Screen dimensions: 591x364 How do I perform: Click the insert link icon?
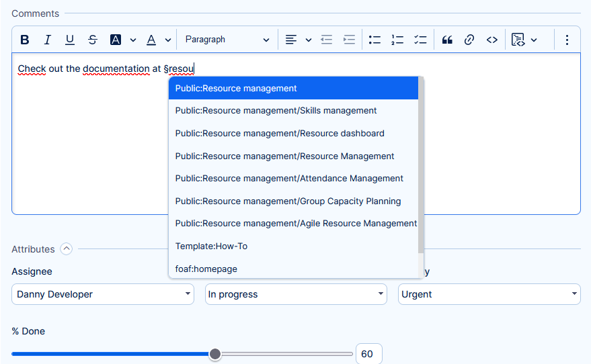(469, 40)
